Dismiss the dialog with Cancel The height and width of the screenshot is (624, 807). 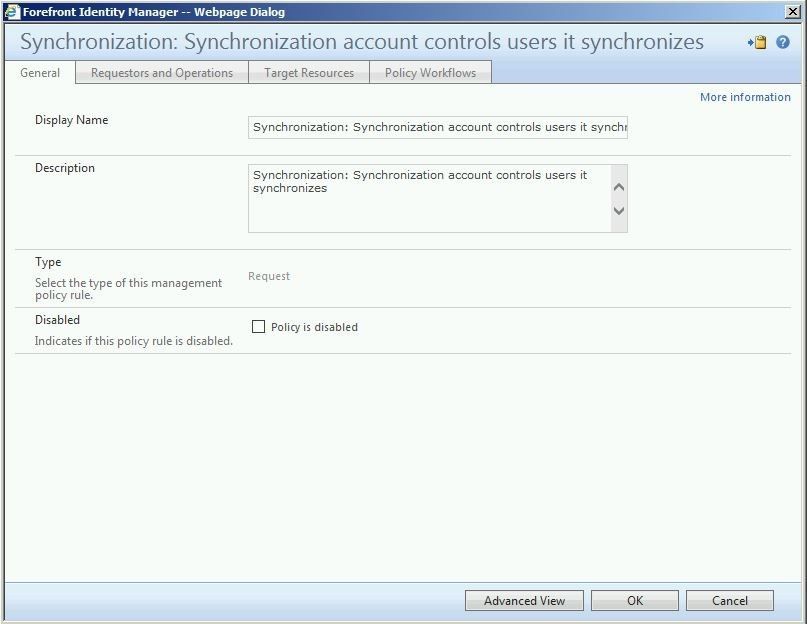tap(729, 601)
